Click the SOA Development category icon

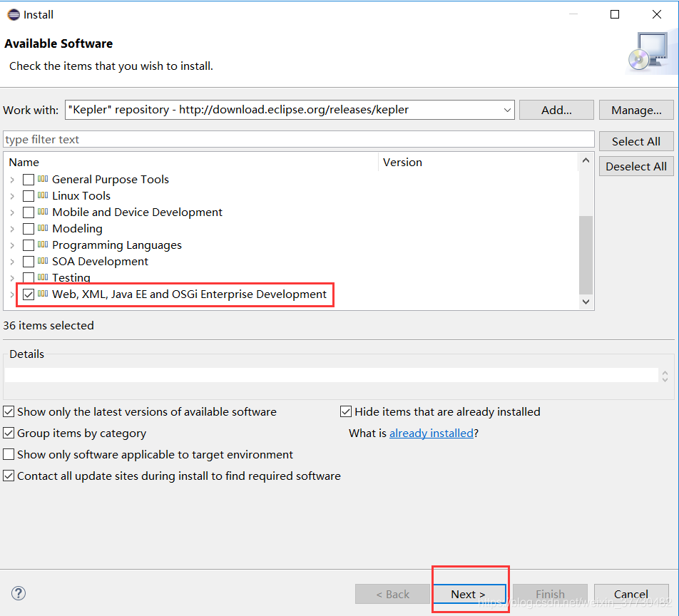[43, 261]
